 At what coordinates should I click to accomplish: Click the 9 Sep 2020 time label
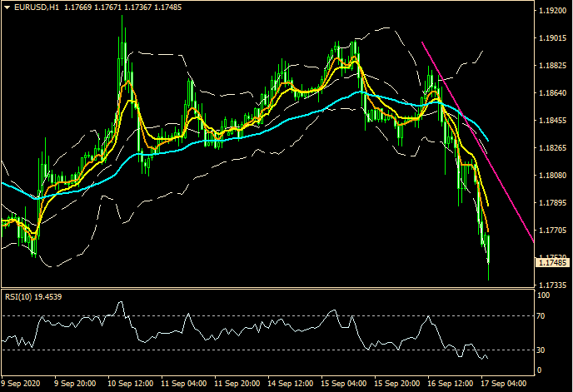point(21,385)
